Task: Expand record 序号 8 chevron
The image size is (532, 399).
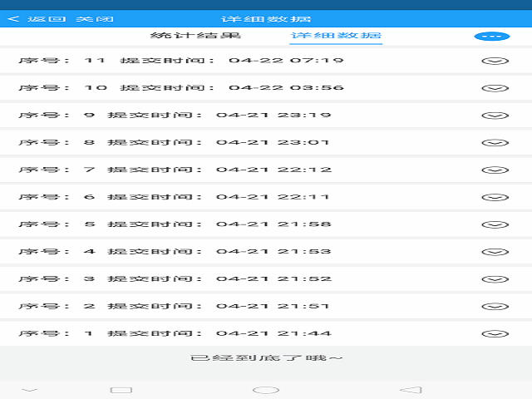Action: pyautogui.click(x=495, y=143)
